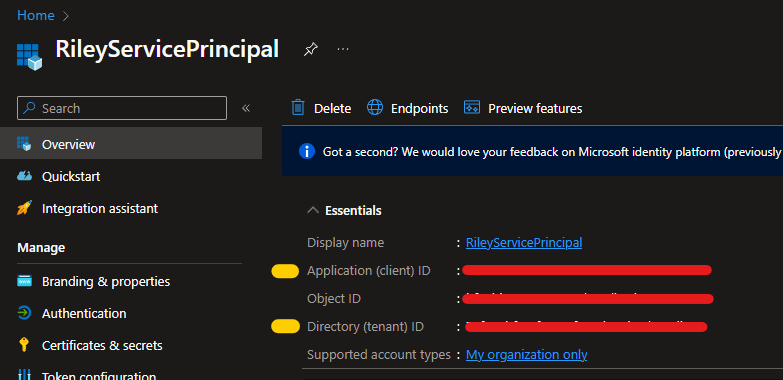Screen dimensions: 783x380
Task: Select the Directory (tenant) ID label
Action: pos(366,327)
